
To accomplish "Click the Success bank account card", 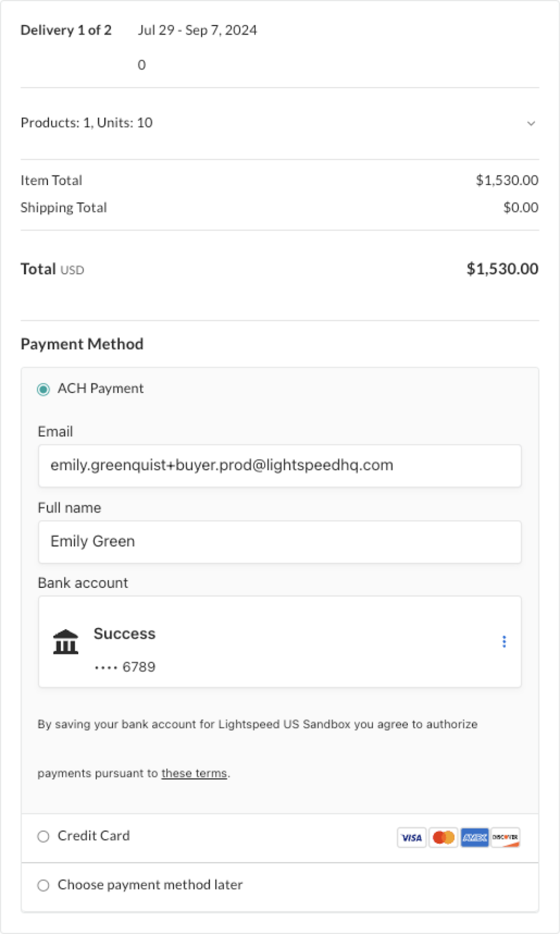I will point(279,641).
